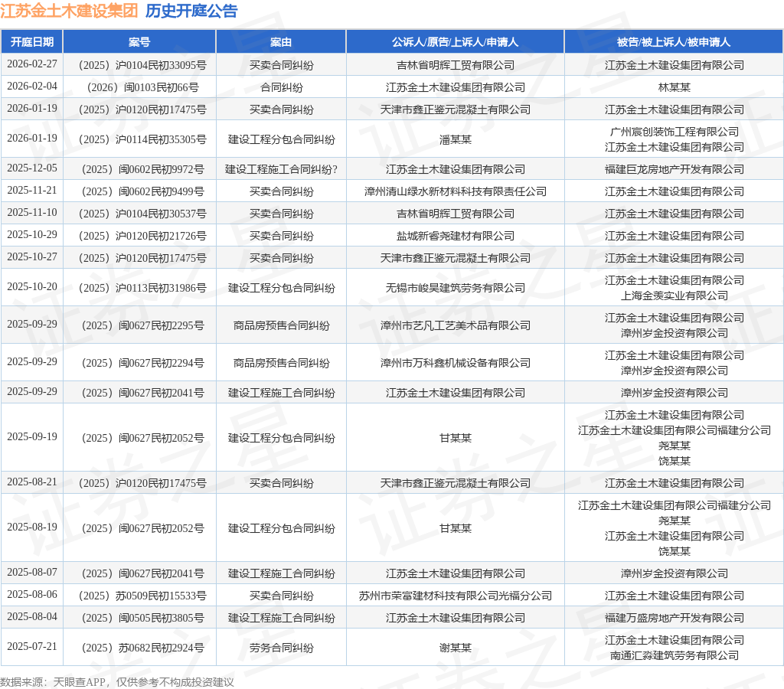Click date cell 2025-08-07
Image resolution: width=784 pixels, height=689 pixels.
click(32, 572)
